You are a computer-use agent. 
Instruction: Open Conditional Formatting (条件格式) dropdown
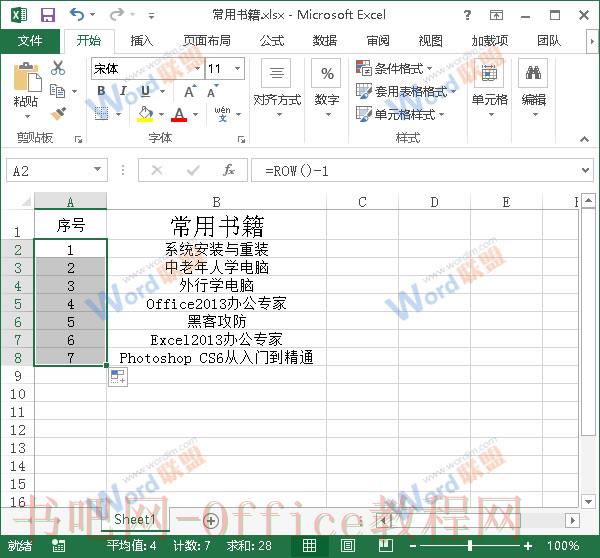(394, 69)
